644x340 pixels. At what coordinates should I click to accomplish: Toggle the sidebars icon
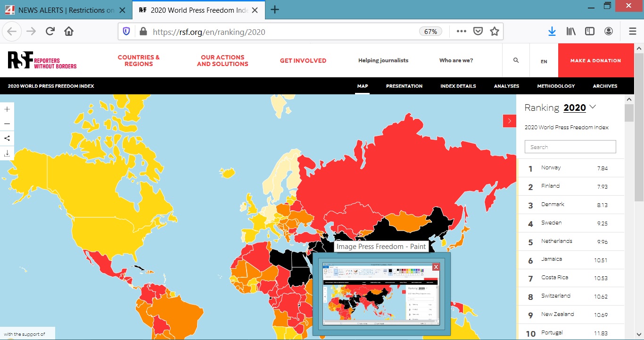[590, 32]
